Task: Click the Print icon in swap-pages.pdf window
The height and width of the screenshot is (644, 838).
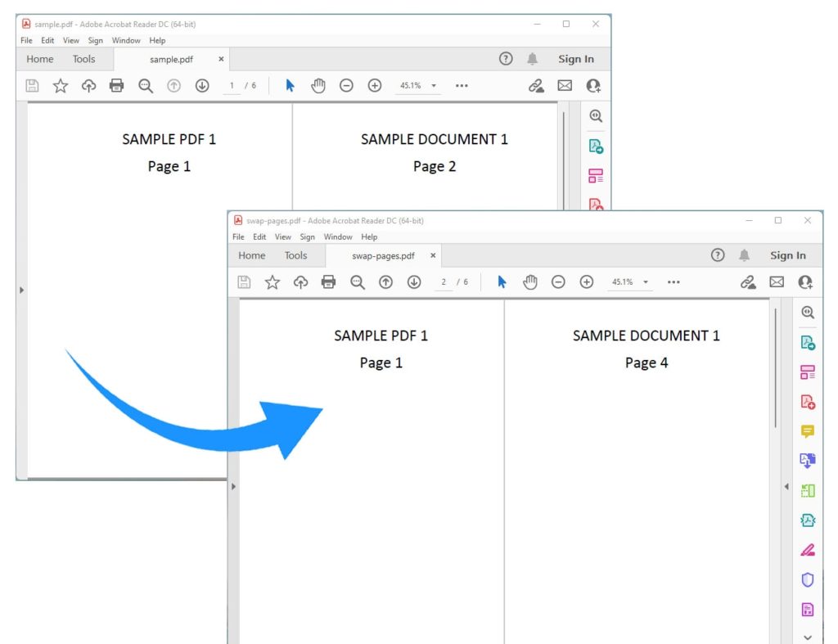Action: pyautogui.click(x=328, y=281)
